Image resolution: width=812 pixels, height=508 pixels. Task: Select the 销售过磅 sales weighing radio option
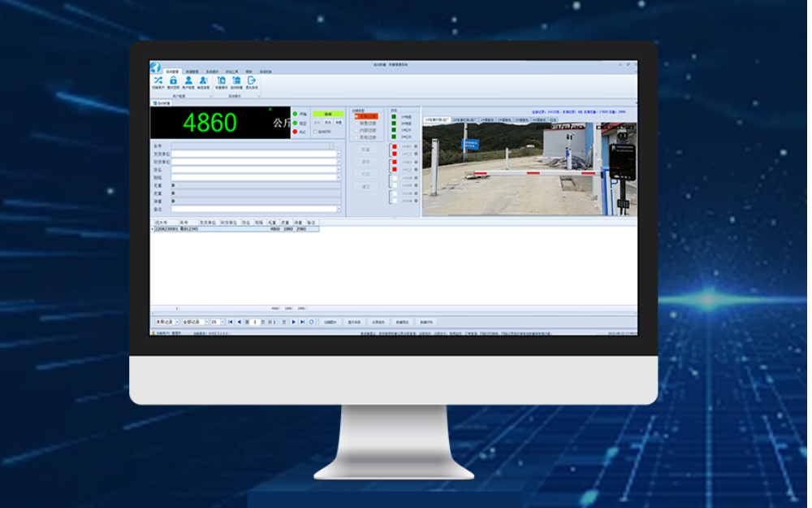[366, 124]
